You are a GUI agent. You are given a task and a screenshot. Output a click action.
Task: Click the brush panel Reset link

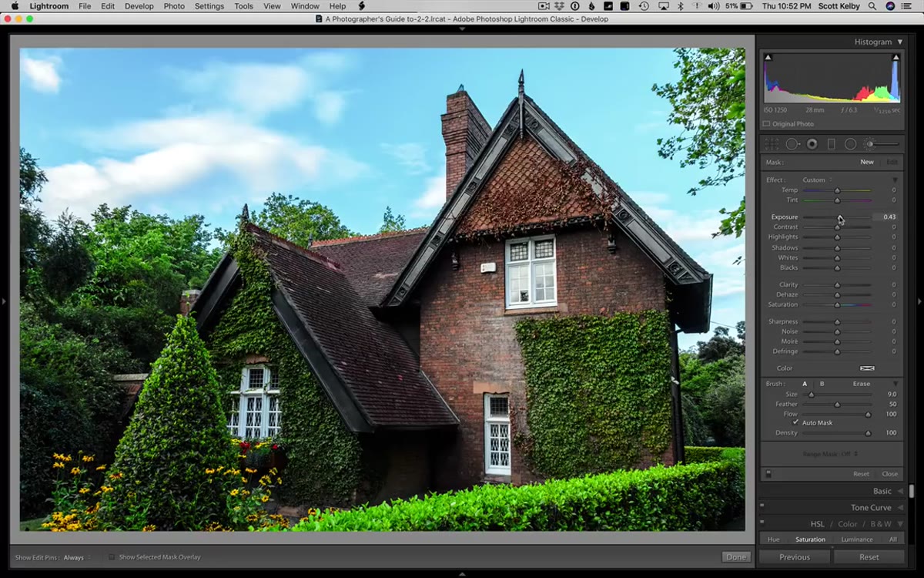point(861,474)
